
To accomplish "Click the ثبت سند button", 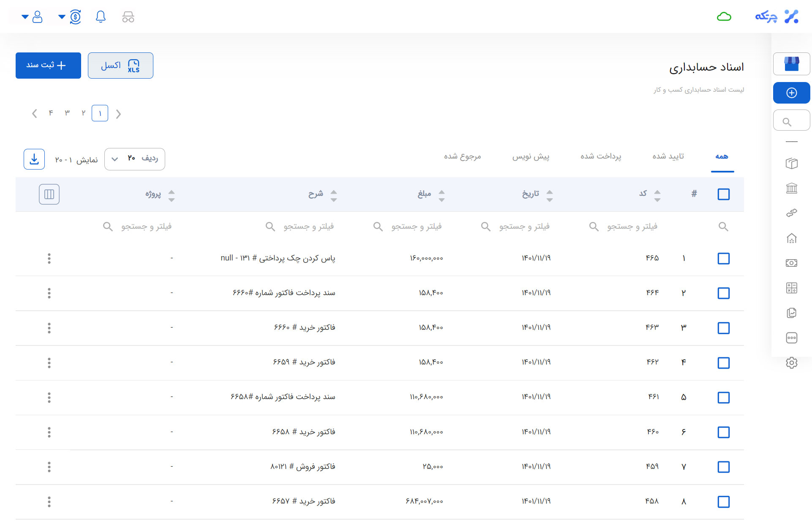I will coord(48,65).
